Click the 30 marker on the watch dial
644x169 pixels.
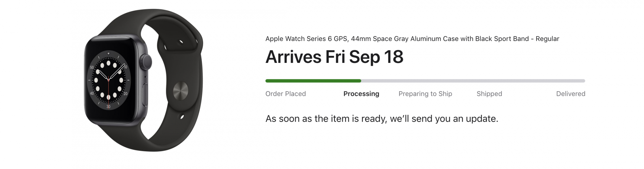point(108,106)
